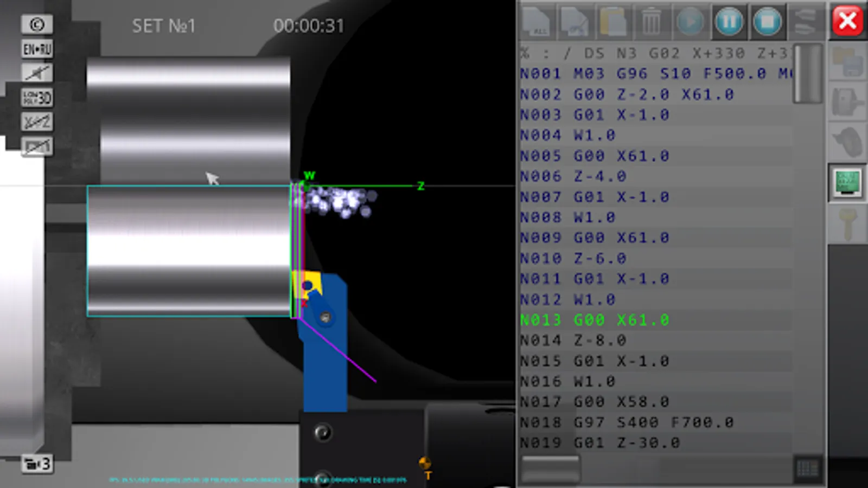Click the greyed-out copy document icon

pyautogui.click(x=575, y=22)
